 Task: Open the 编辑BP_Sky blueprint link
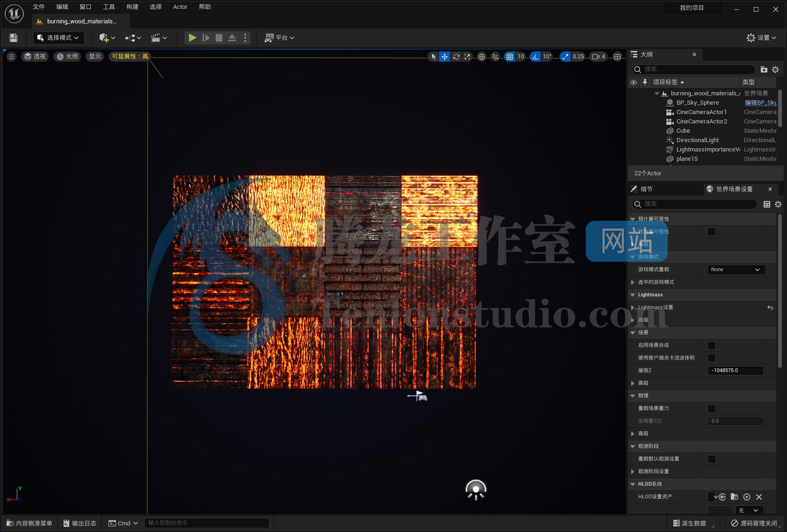tap(760, 103)
